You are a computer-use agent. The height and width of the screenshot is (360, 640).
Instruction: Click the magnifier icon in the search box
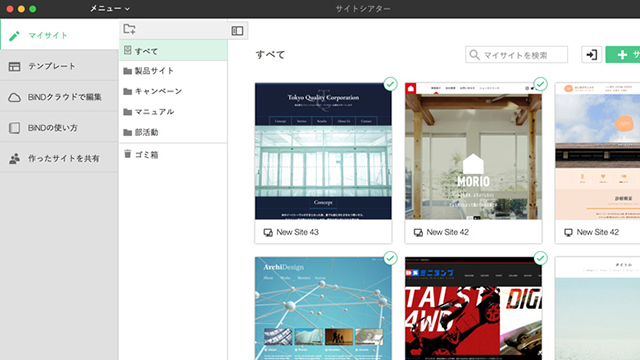coord(474,55)
